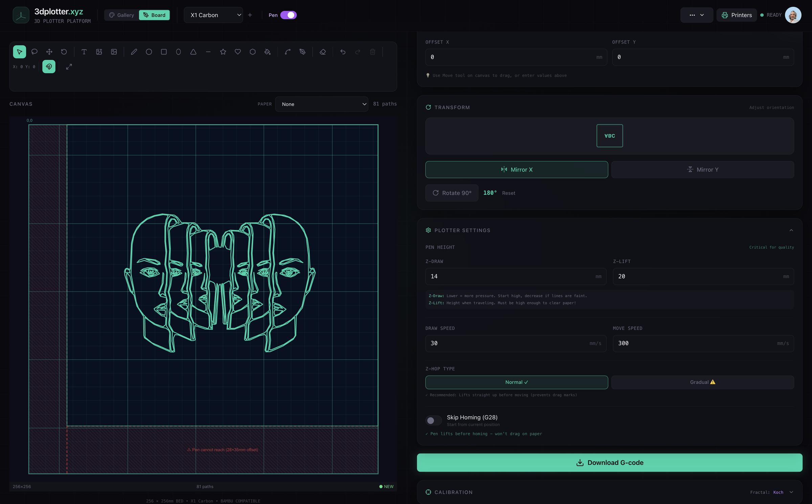
Task: Toggle Mirror X transform
Action: (517, 169)
